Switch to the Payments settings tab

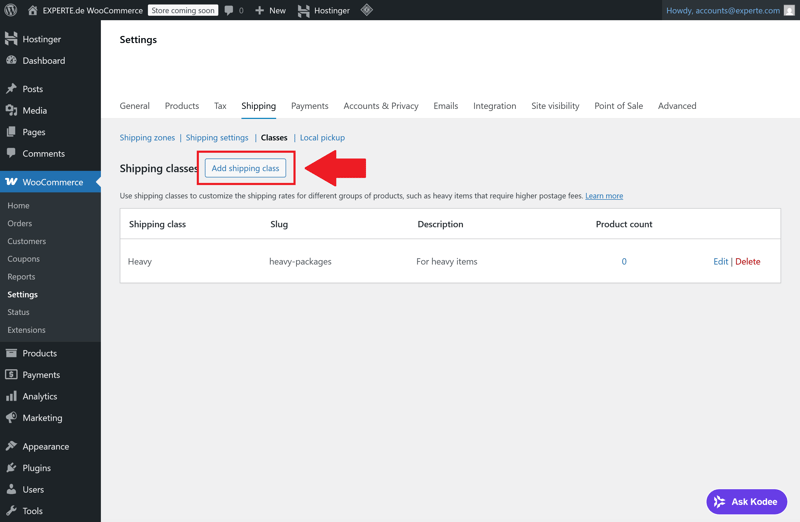point(309,106)
